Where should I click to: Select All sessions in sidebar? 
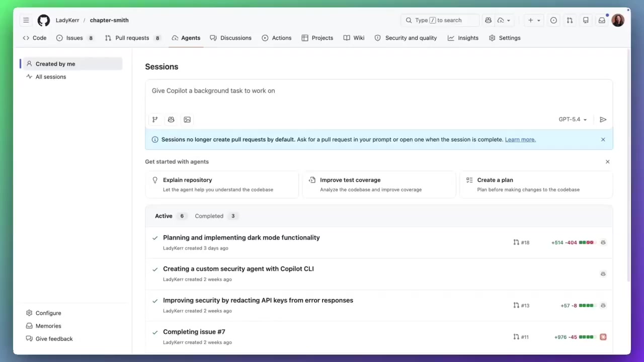pos(71,77)
